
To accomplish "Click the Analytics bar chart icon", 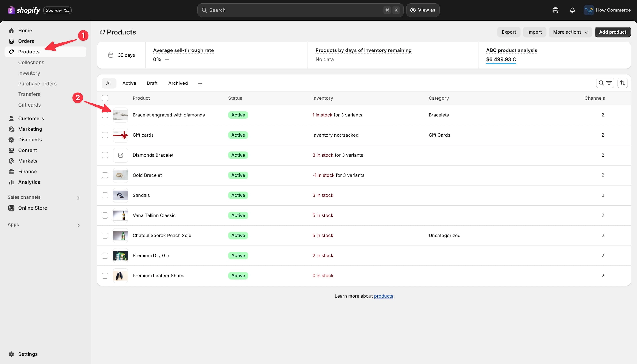I will [x=11, y=182].
